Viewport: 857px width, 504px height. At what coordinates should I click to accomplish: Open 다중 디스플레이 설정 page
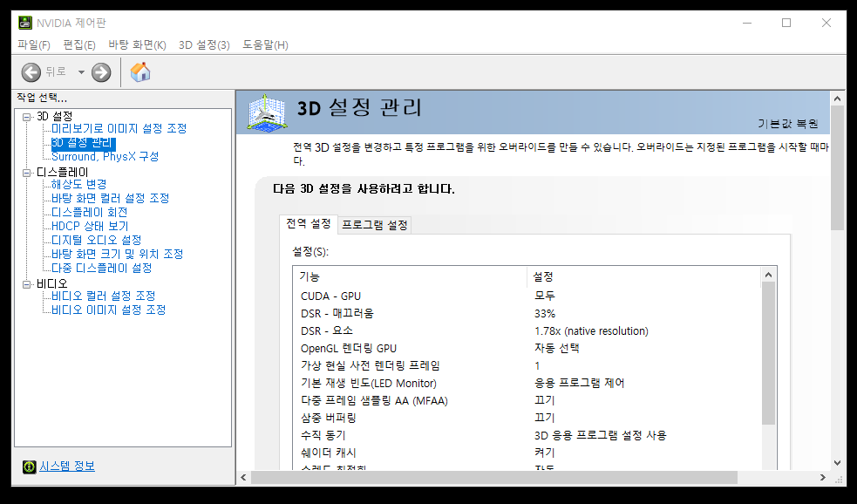click(x=102, y=268)
